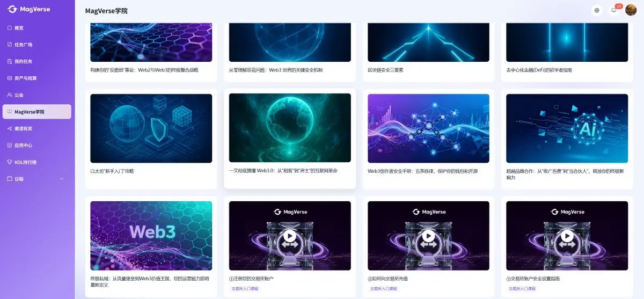The height and width of the screenshot is (299, 644).
Task: Click the 邀请有奖 share icon
Action: pyautogui.click(x=9, y=129)
